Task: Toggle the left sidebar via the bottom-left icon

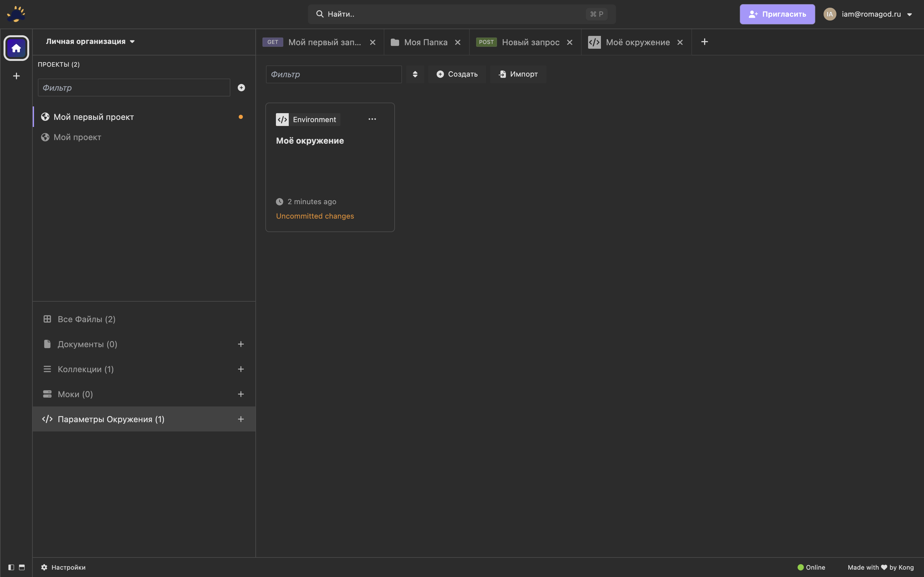Action: [x=11, y=567]
